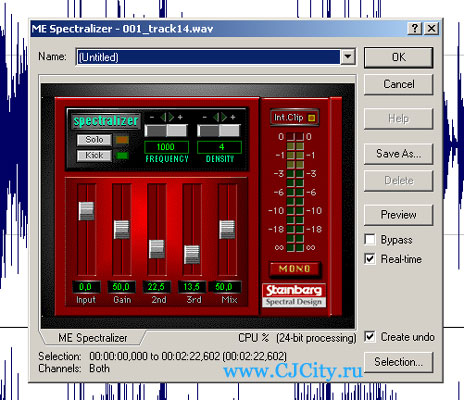
Task: Click the selection time range text
Action: [x=188, y=356]
